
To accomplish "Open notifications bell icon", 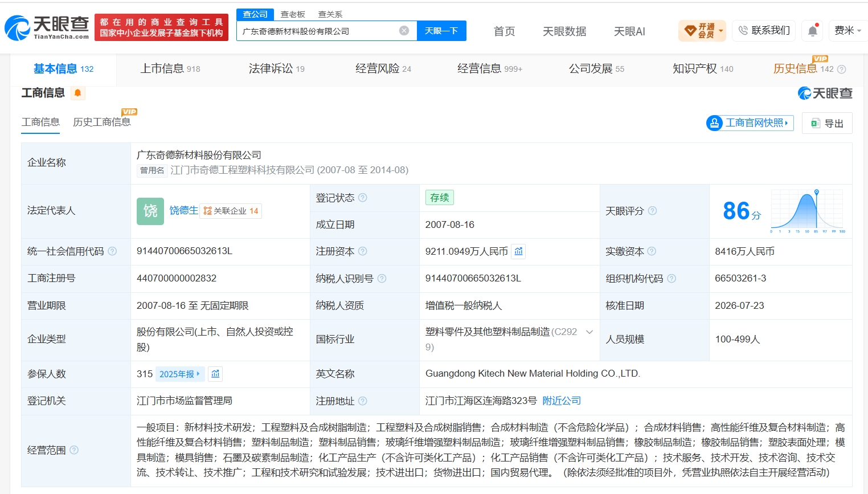I will tap(813, 31).
